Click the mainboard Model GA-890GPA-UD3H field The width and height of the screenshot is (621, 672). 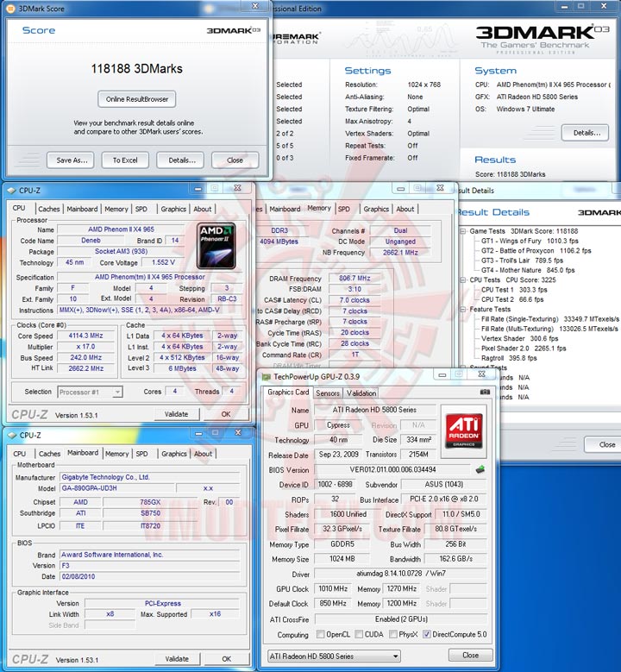(117, 488)
